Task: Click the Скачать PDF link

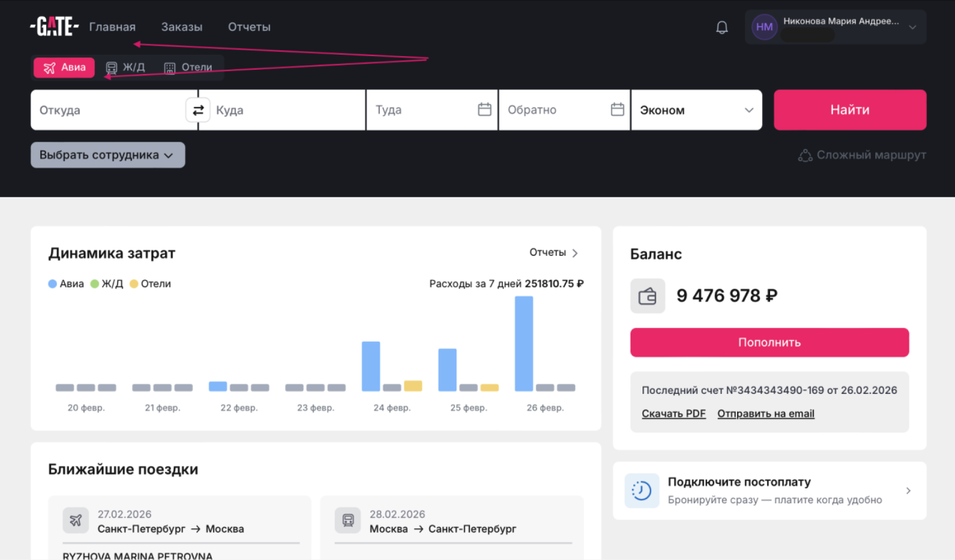Action: [674, 414]
